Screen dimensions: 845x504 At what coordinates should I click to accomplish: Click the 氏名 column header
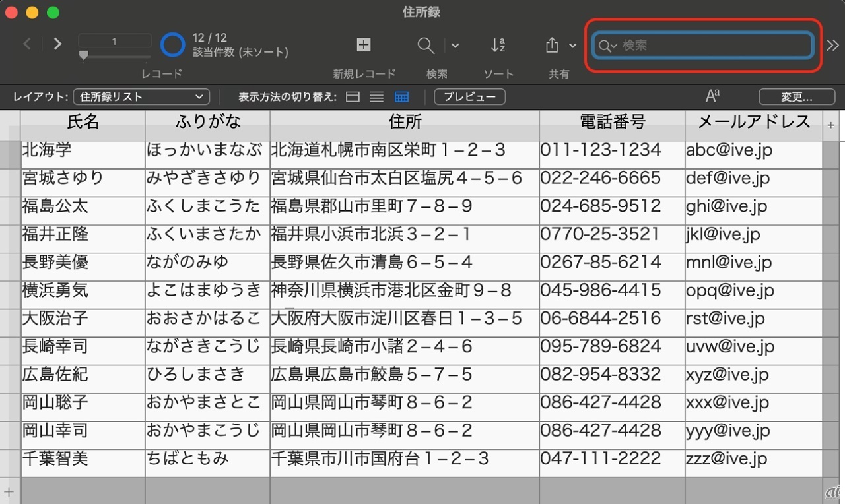coord(83,121)
